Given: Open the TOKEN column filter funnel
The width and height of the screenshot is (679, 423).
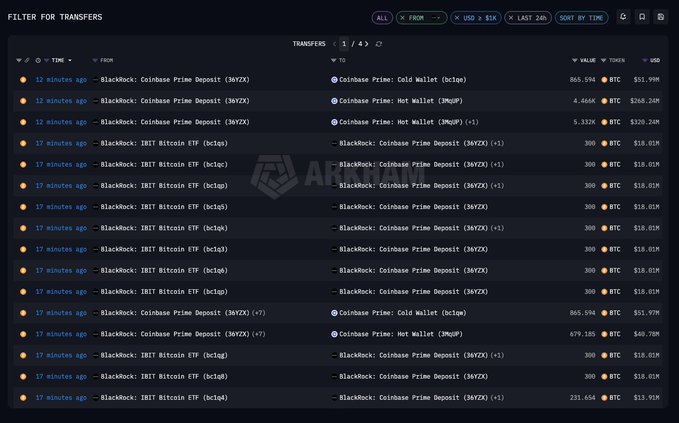Looking at the screenshot, I should pos(604,60).
